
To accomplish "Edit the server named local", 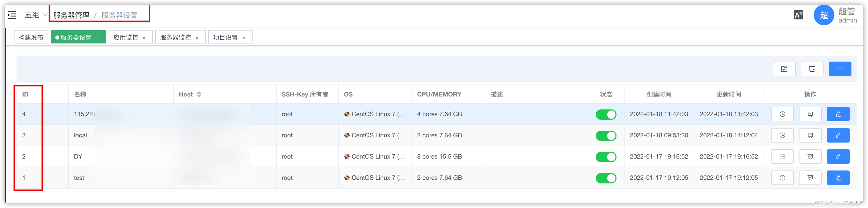I will (x=838, y=136).
